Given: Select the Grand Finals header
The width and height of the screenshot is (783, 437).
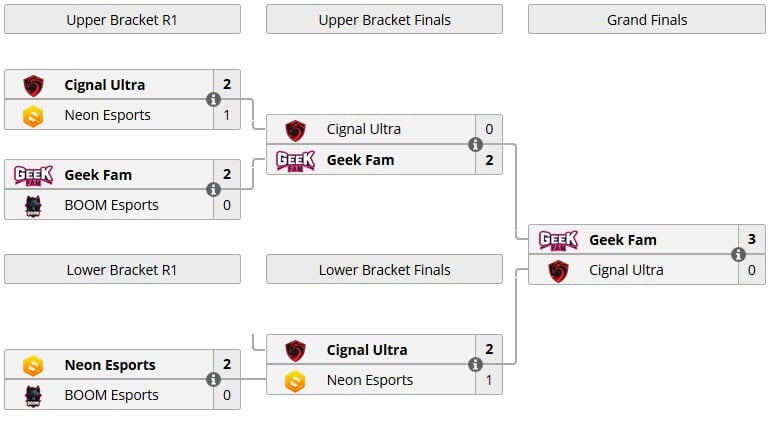Looking at the screenshot, I should tap(647, 20).
